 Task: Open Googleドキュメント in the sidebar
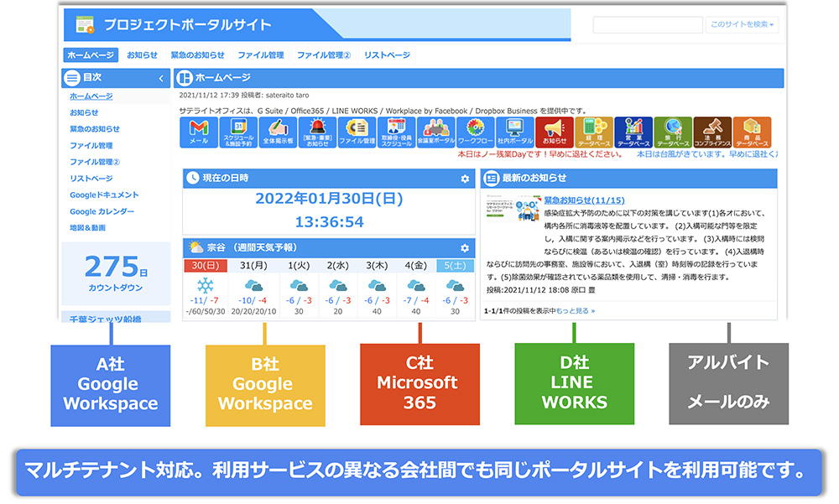(x=104, y=195)
